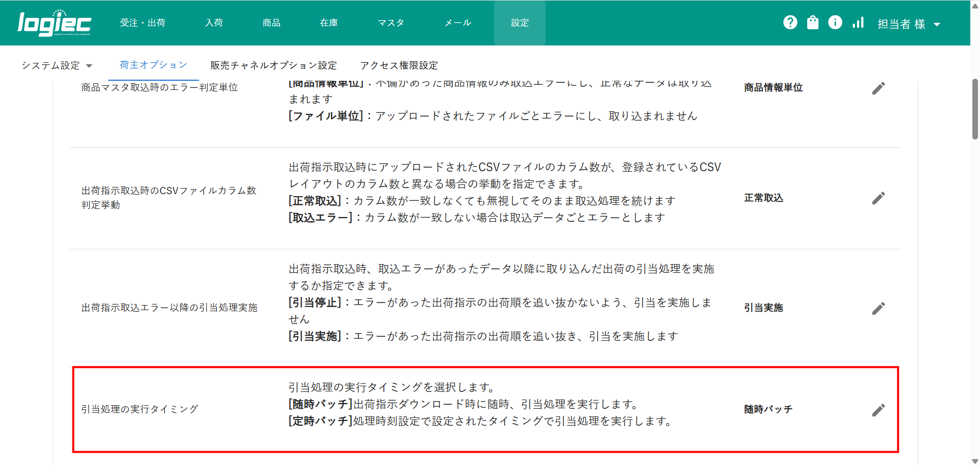The image size is (980, 466).
Task: Click the shopping bag icon in header
Action: coord(813,22)
